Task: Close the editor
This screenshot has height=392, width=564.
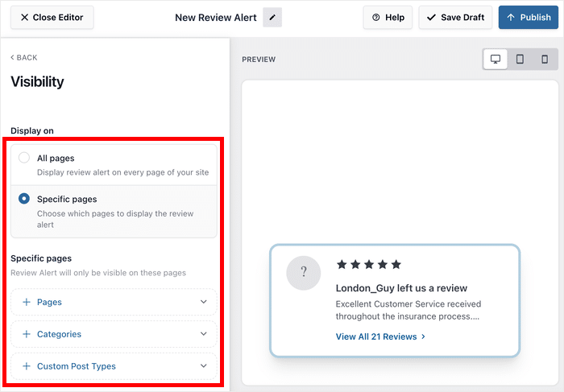Action: [52, 17]
